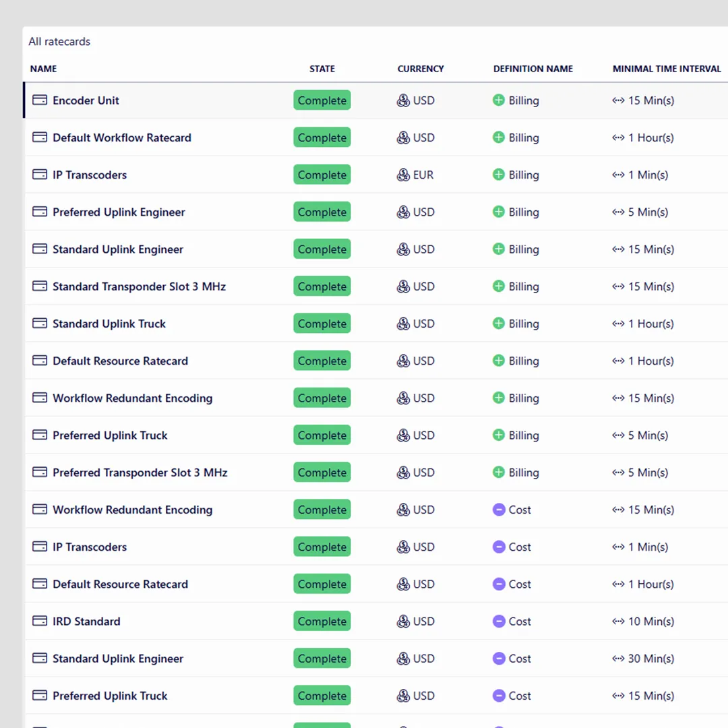Click the interval arrows icon for Encoder Unit

point(618,100)
